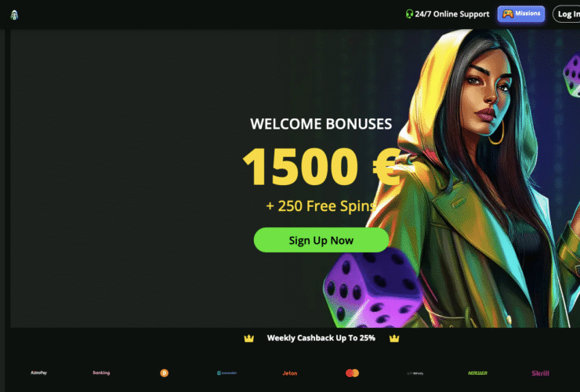This screenshot has width=580, height=392.
Task: Click the Welcome Bonuses heading
Action: [x=321, y=124]
